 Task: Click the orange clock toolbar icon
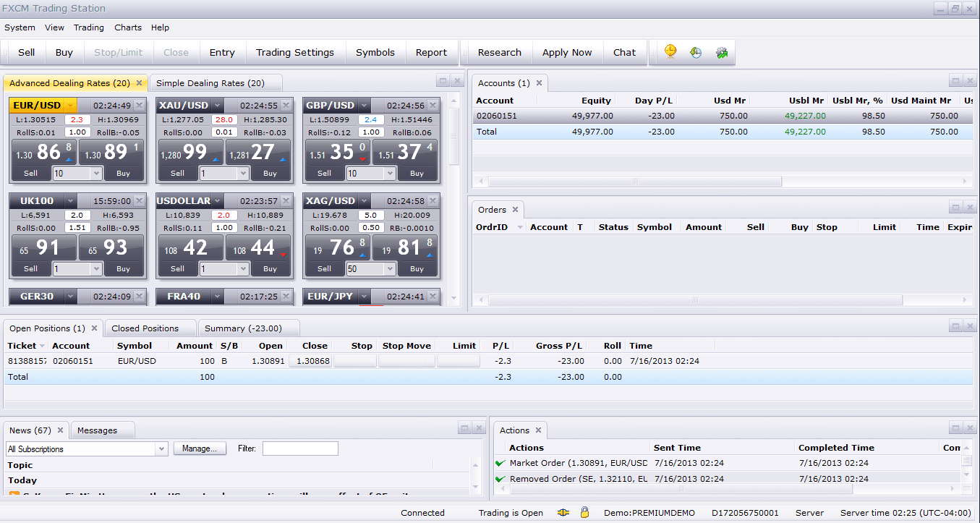pos(670,52)
